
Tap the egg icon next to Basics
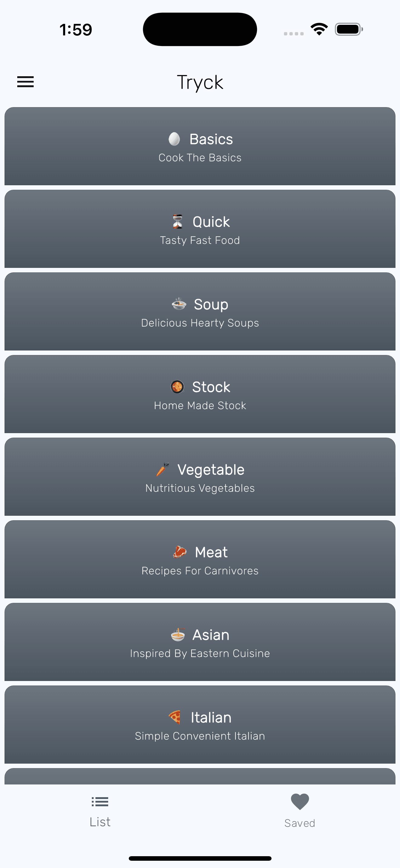click(174, 139)
